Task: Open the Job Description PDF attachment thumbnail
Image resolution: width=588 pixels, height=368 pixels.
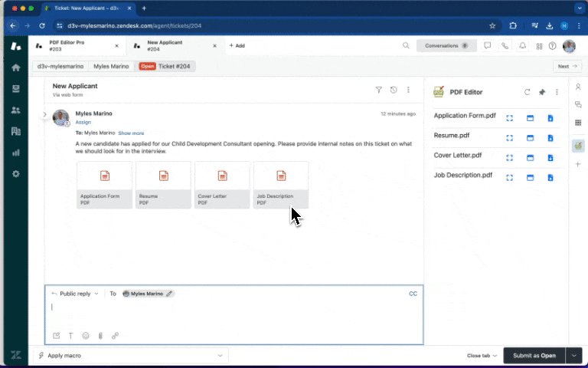Action: click(x=281, y=184)
